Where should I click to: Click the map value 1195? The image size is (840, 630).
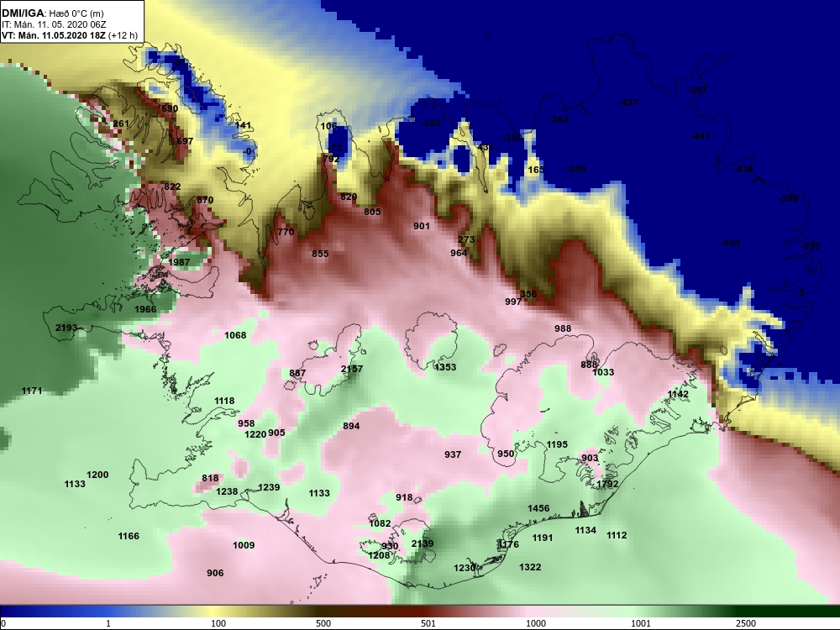tap(557, 444)
